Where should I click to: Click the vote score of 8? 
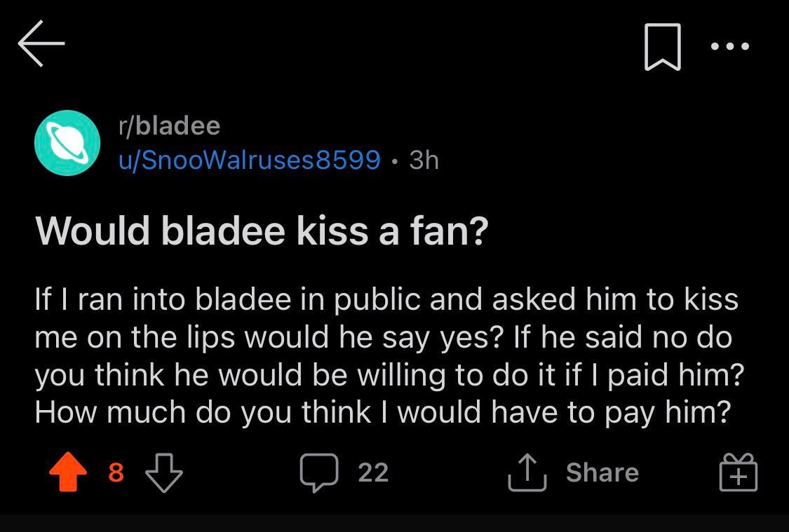click(116, 472)
